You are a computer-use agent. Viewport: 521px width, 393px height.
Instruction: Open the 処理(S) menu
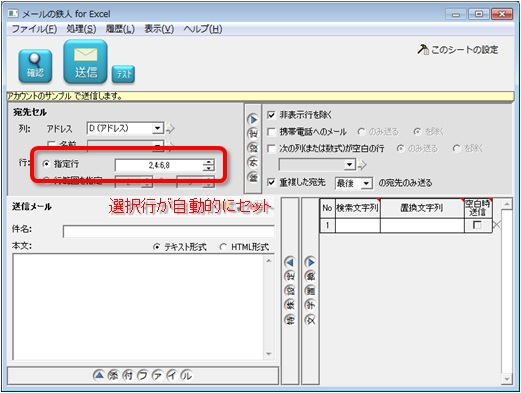pyautogui.click(x=81, y=29)
